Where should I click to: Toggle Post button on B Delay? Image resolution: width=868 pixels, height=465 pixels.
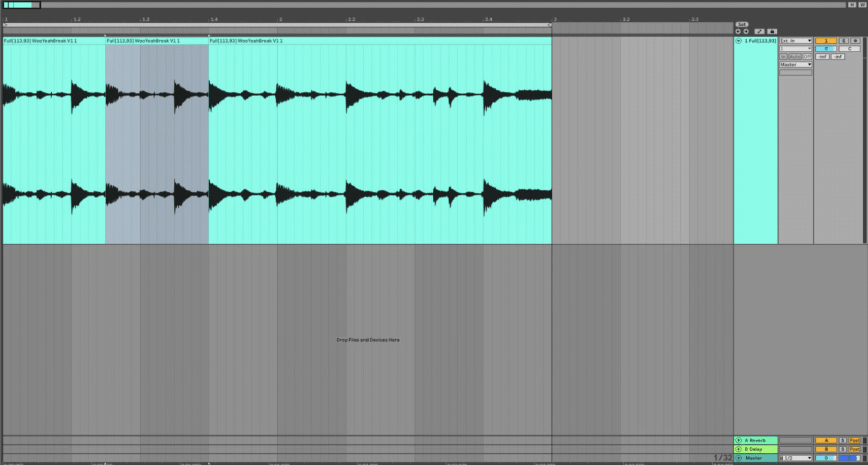pos(854,449)
